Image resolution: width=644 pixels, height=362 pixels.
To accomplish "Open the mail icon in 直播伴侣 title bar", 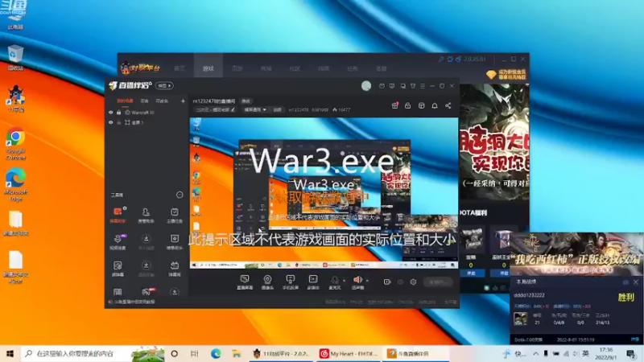I will tap(382, 86).
